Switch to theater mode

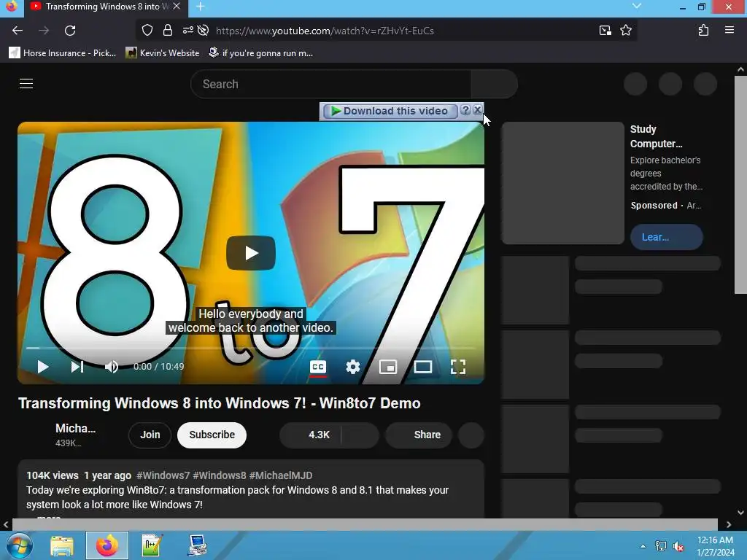tap(423, 367)
